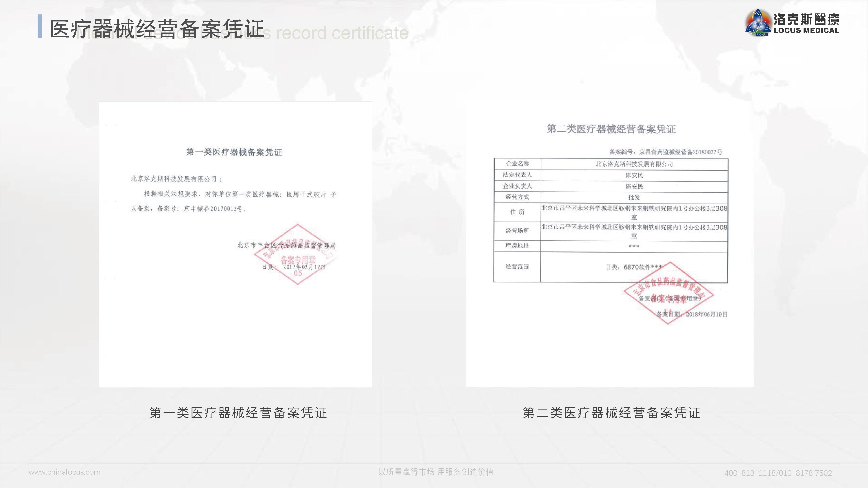Click 陈安民 in the 企业负责人 row
The height and width of the screenshot is (488, 868).
tap(634, 186)
